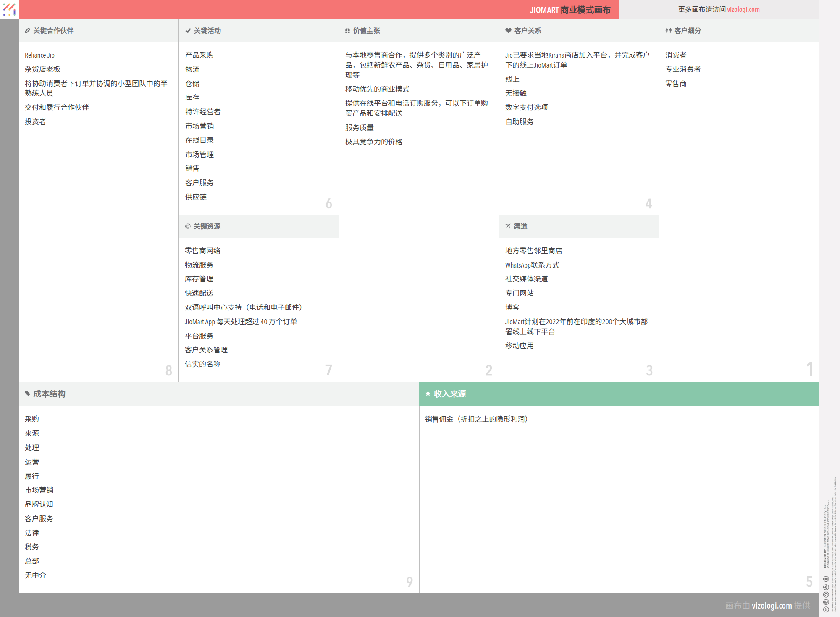This screenshot has width=840, height=617.
Task: Select the 收入来源 green header bar
Action: pyautogui.click(x=619, y=394)
